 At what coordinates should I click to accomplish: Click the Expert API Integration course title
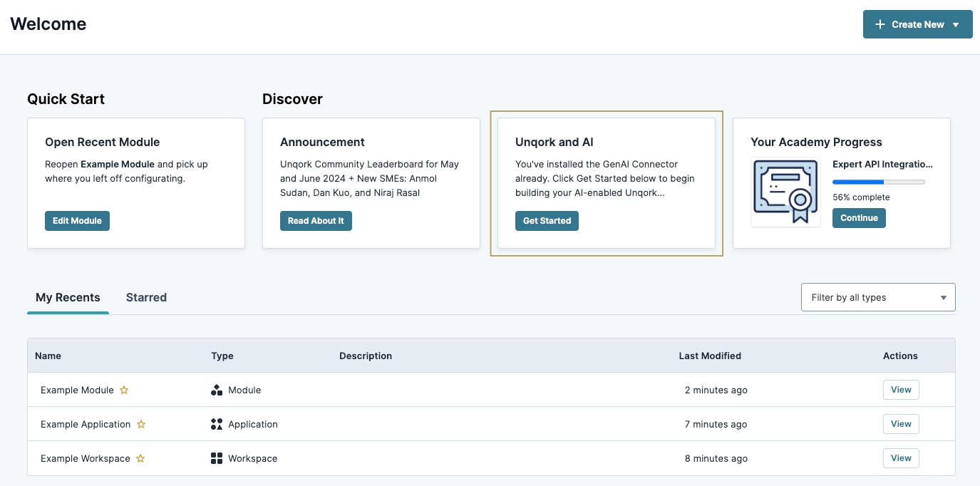[x=882, y=164]
